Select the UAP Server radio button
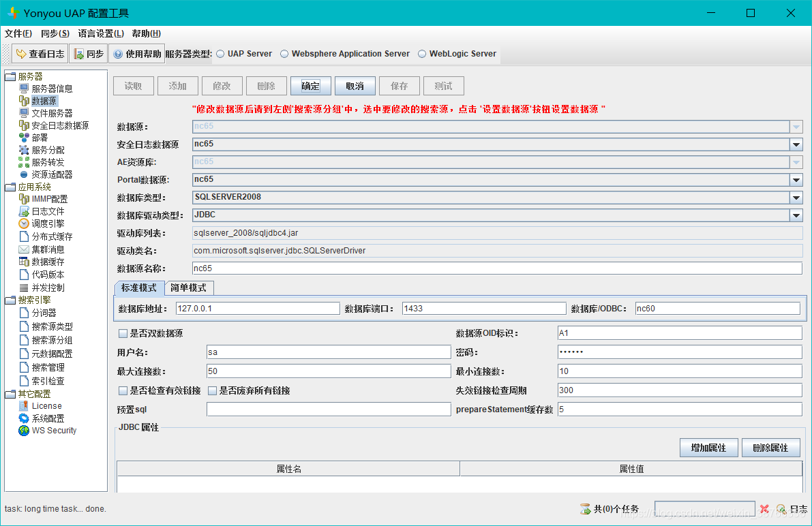The height and width of the screenshot is (526, 812). [220, 54]
